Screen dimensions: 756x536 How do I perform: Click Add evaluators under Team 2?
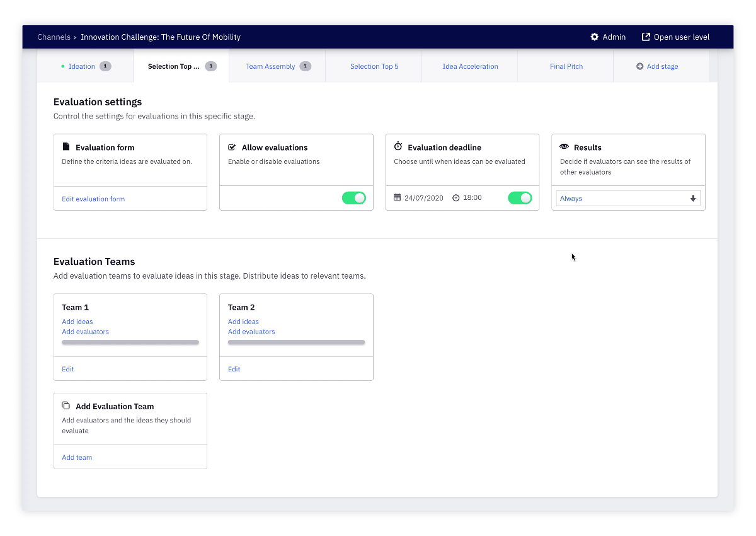251,332
